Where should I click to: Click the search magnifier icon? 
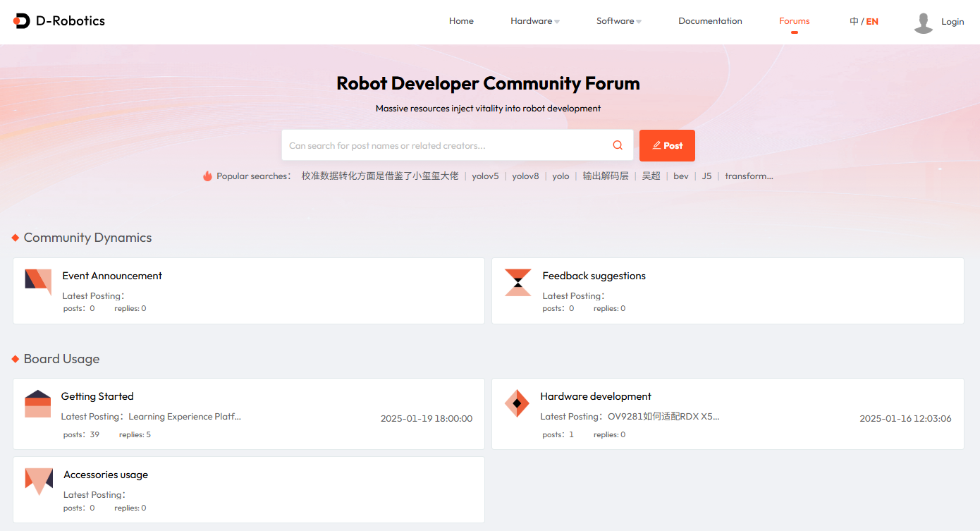tap(618, 145)
